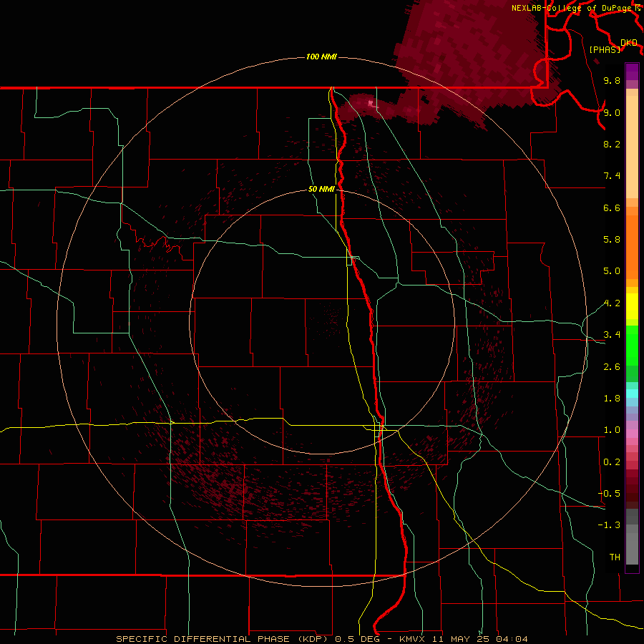The image size is (644, 644).
Task: Select the 2.6 legend value
Action: [x=612, y=367]
